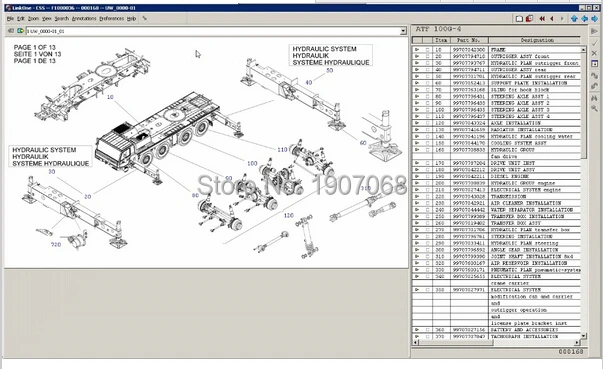Screen dimensions: 603x369
Task: Click the Part No. column header
Action: [x=469, y=40]
